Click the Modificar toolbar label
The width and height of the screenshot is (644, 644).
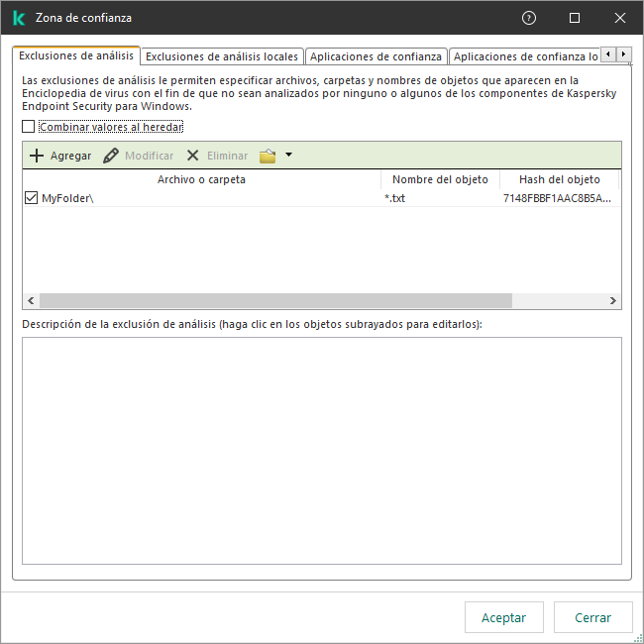[x=149, y=156]
